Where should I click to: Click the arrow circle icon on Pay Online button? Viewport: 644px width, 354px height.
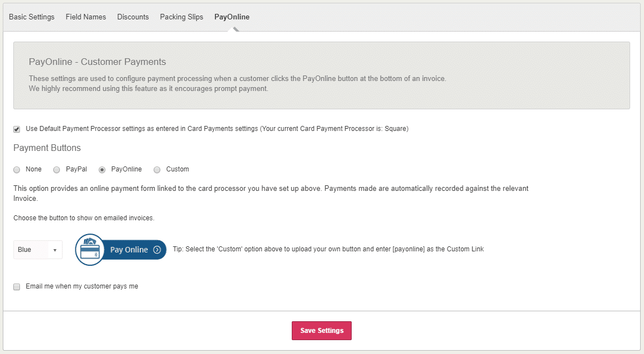click(x=157, y=250)
